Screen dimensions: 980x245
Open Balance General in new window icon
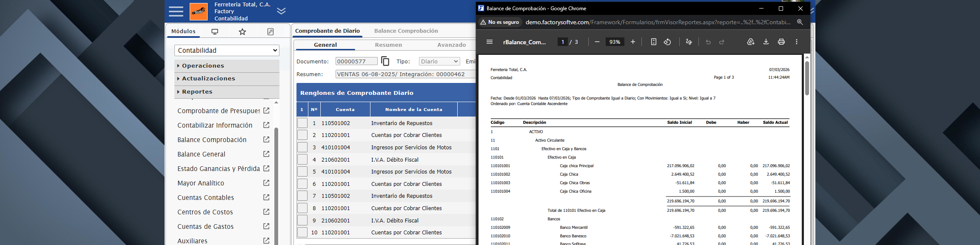coord(266,154)
